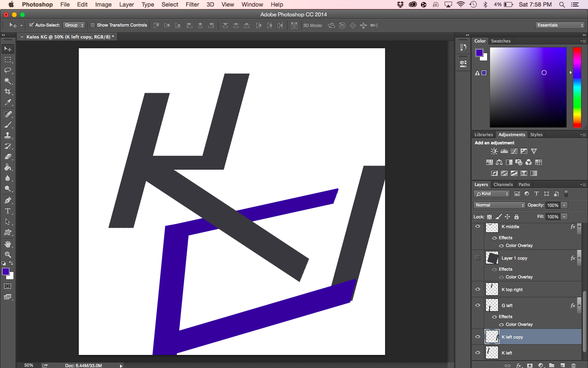Image resolution: width=588 pixels, height=368 pixels.
Task: Click the foreground color swatch in toolbar
Action: 6,272
